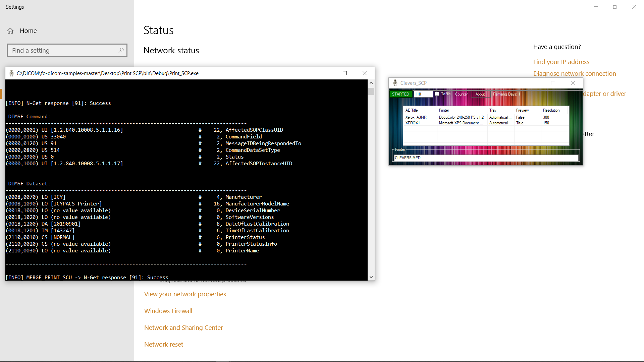The width and height of the screenshot is (644, 362).
Task: Maximize the Print_SCP console window
Action: tap(344, 73)
